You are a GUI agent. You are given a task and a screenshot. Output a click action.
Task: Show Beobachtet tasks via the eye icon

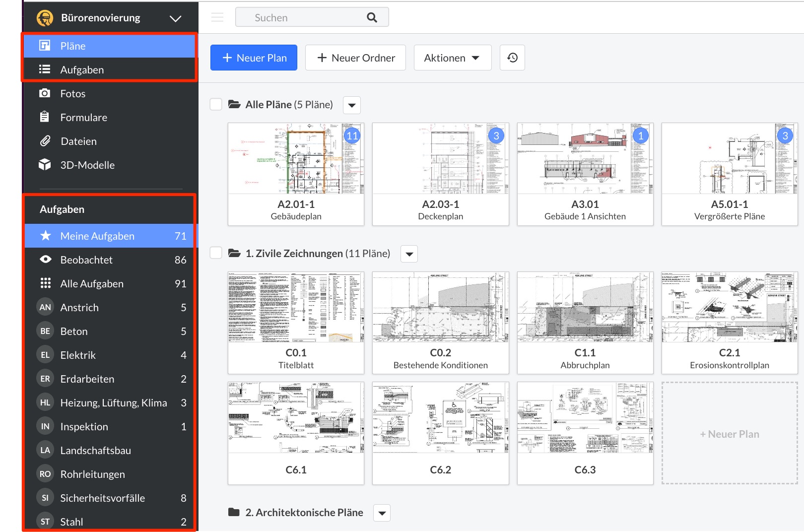(45, 260)
